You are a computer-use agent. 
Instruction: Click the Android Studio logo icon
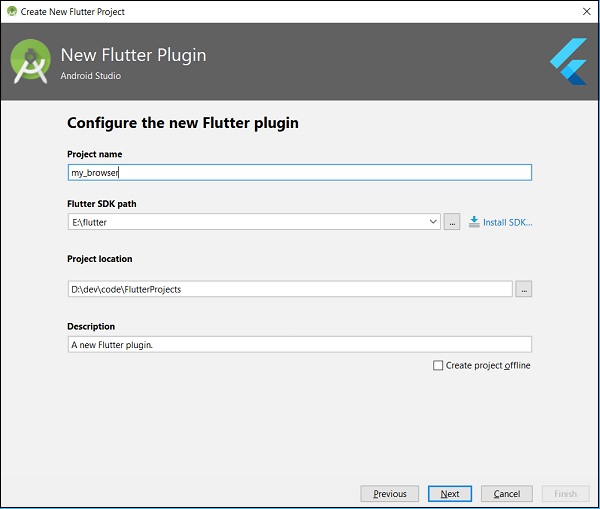(31, 61)
